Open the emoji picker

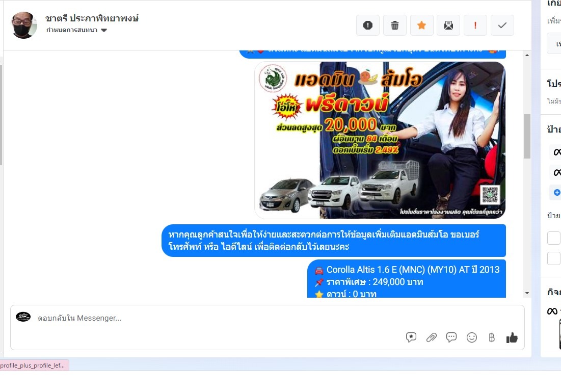[471, 337]
